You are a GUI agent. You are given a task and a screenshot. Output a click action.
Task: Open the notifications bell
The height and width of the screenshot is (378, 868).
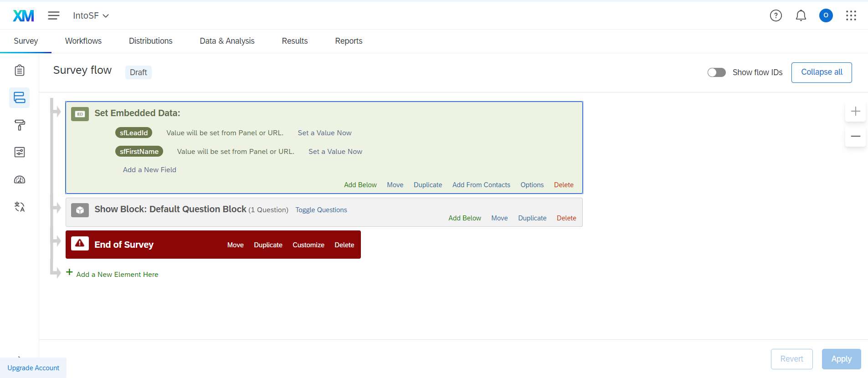[801, 15]
